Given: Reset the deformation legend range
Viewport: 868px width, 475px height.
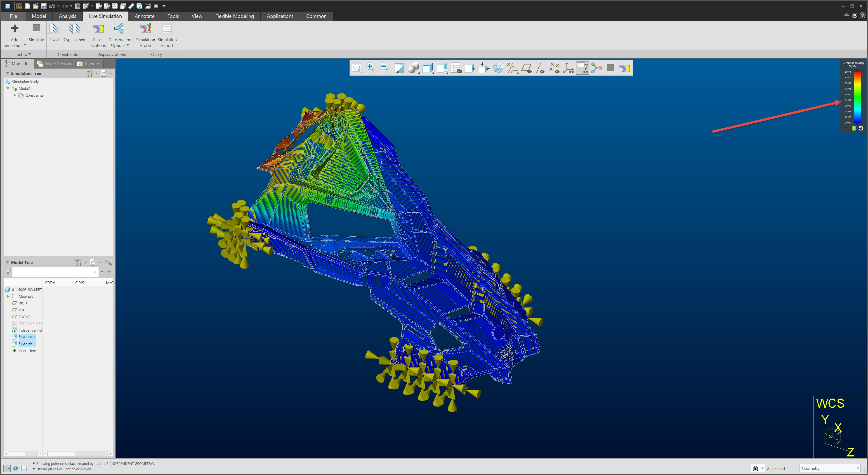Looking at the screenshot, I should pos(861,128).
